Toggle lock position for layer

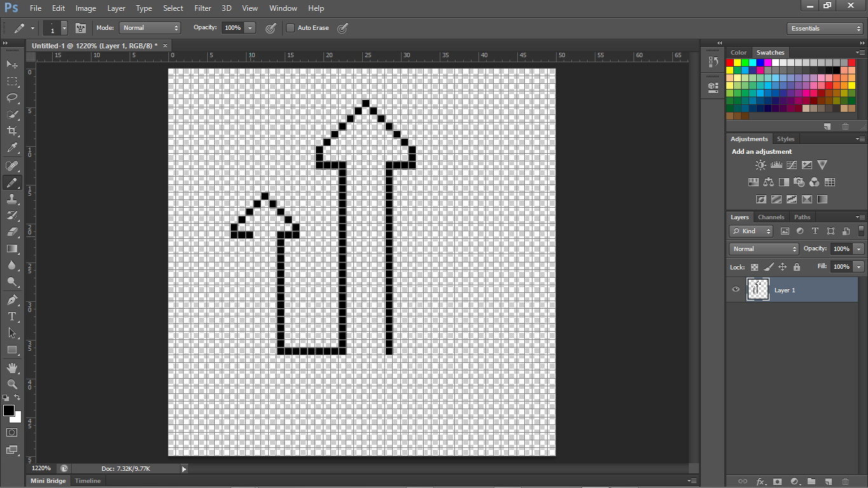[x=783, y=267]
